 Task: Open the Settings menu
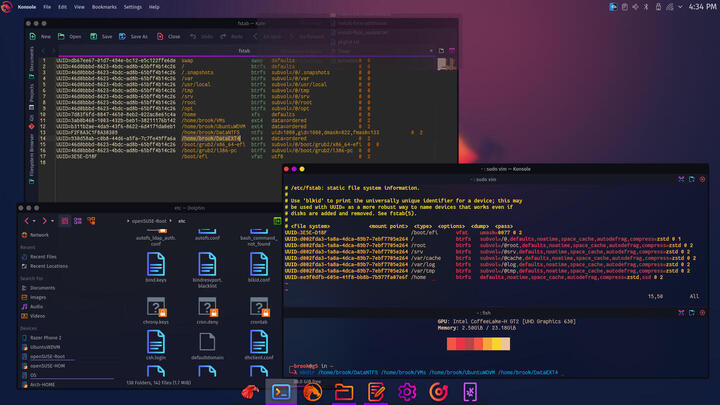(133, 7)
